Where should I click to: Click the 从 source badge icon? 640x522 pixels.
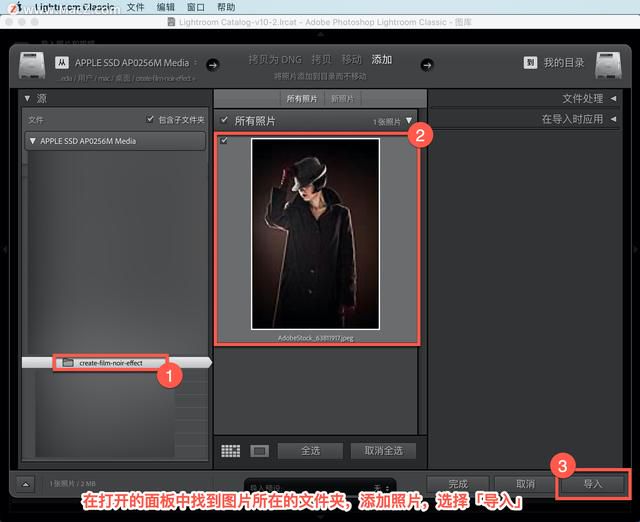pyautogui.click(x=62, y=63)
